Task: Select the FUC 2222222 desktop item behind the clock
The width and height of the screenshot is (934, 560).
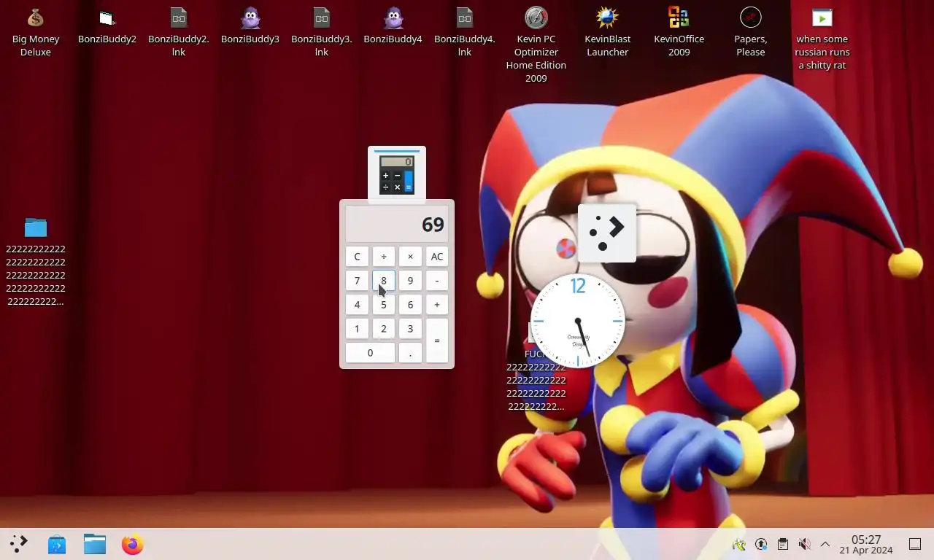Action: pos(536,381)
